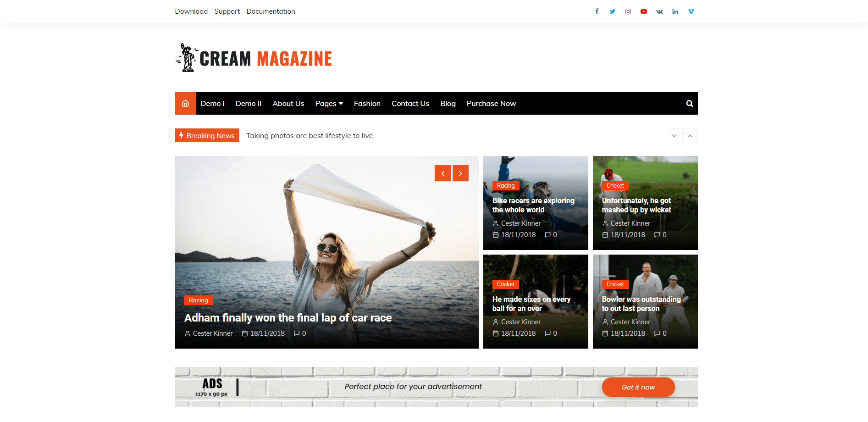Click comment icon on Bowler was outstanding post
868x422 pixels.
click(x=657, y=333)
